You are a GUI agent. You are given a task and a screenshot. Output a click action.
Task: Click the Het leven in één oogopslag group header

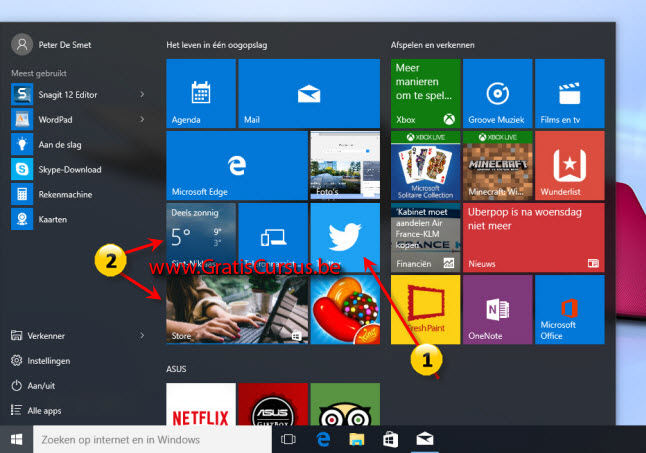coord(217,45)
